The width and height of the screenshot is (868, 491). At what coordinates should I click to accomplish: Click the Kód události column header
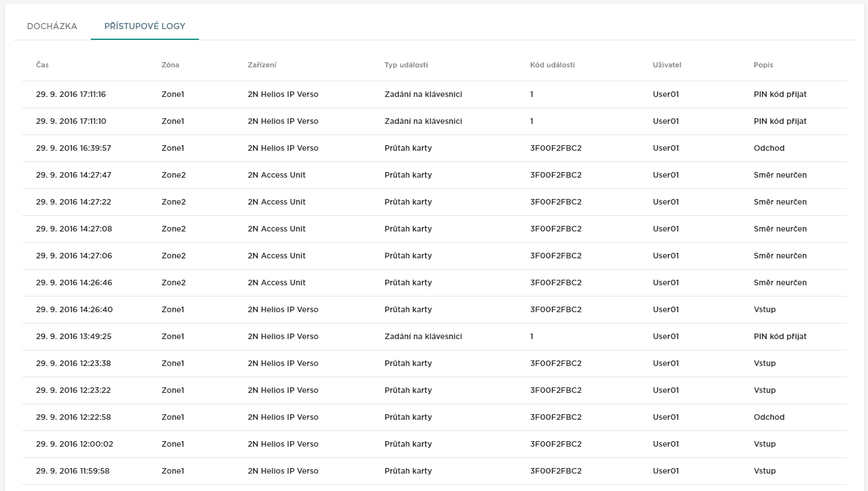click(x=553, y=65)
